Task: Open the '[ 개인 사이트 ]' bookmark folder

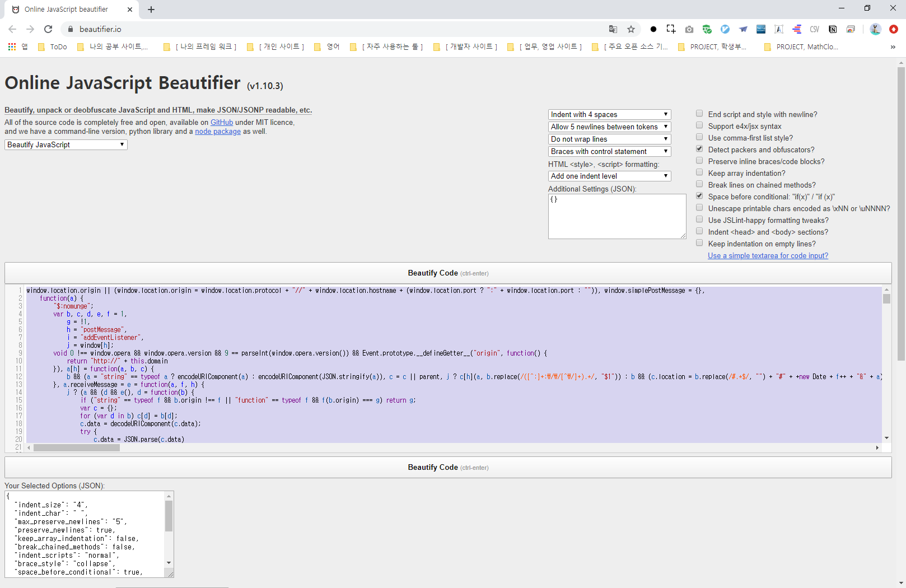Action: tap(275, 47)
